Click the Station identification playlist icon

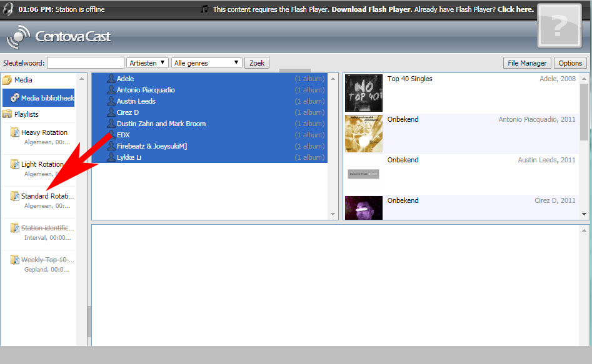pyautogui.click(x=15, y=228)
